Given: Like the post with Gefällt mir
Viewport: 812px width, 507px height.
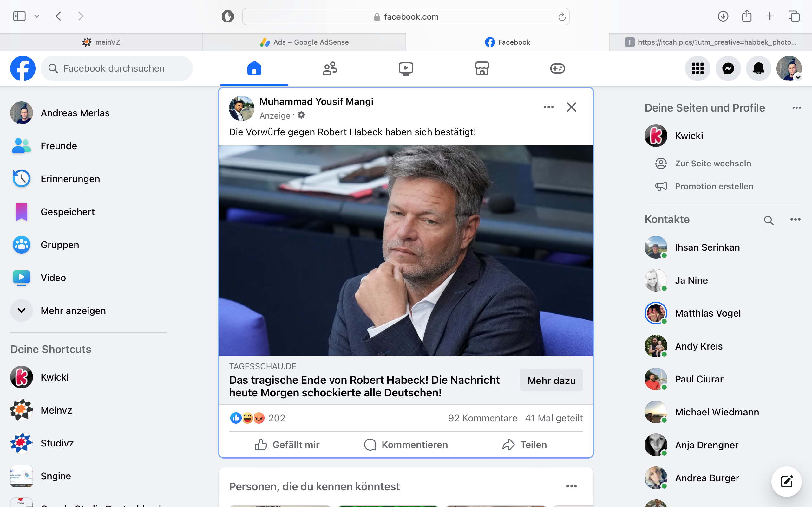Looking at the screenshot, I should click(287, 445).
